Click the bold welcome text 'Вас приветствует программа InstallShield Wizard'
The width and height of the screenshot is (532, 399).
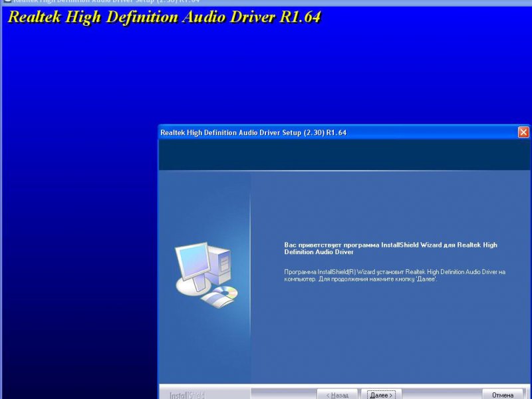pos(390,248)
